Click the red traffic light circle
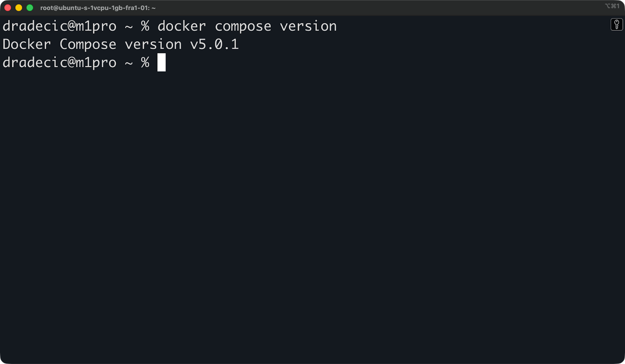Screen dimensions: 625x364 pyautogui.click(x=7, y=7)
